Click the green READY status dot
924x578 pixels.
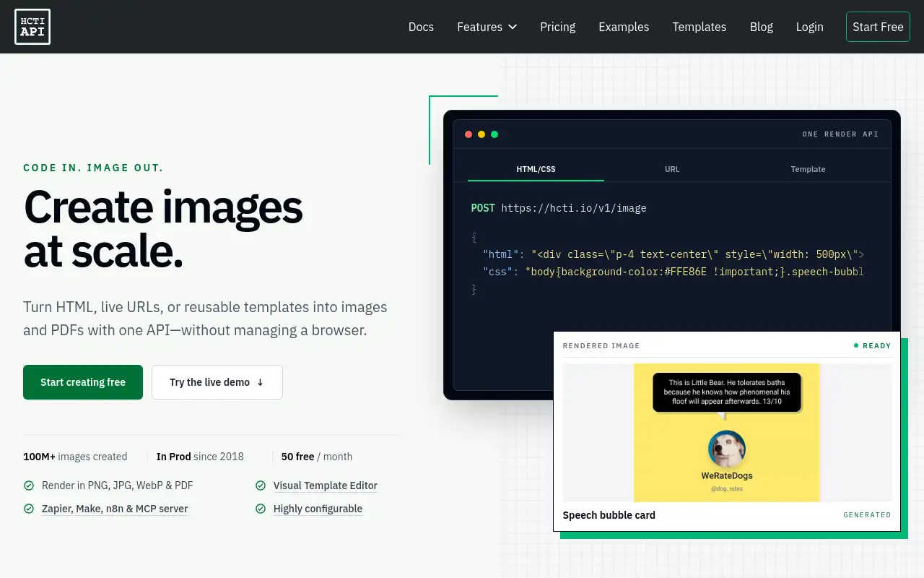[x=856, y=345]
